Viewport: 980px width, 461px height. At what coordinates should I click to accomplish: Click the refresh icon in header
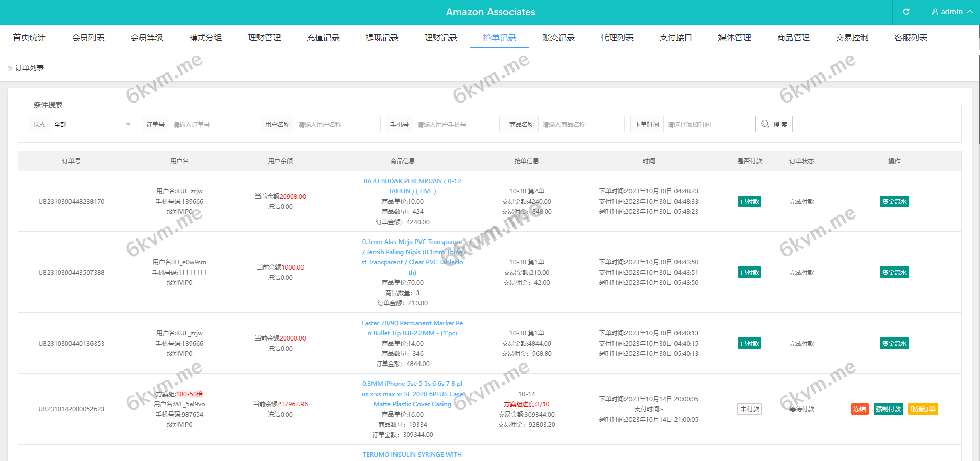(x=906, y=12)
